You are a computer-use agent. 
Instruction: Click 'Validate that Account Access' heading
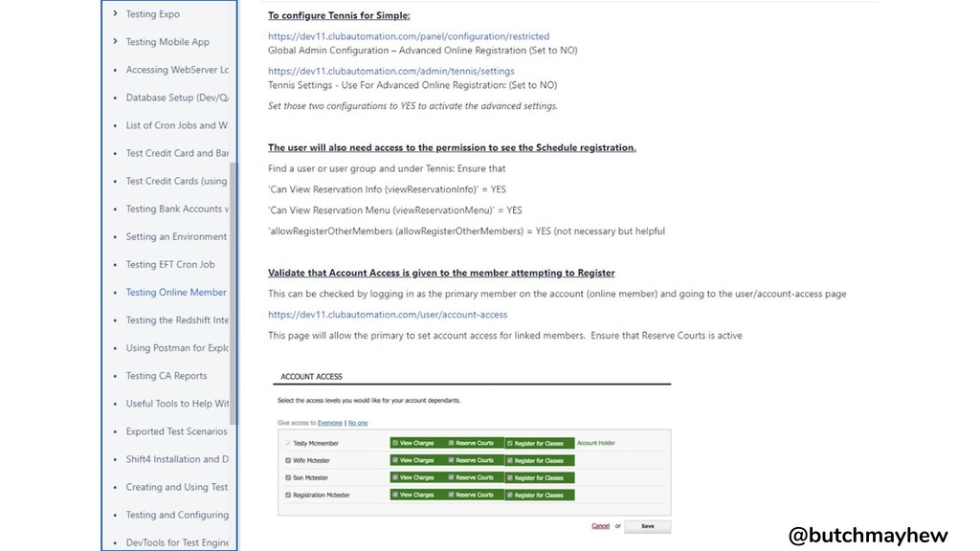441,273
